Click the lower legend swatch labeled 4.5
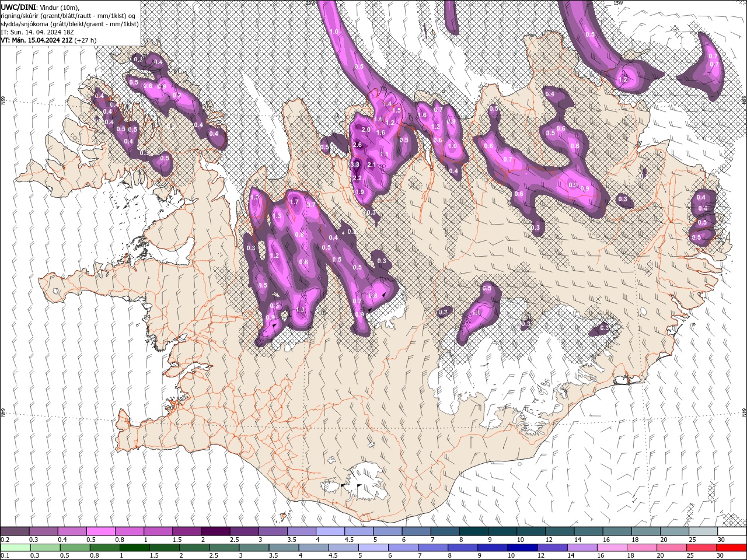 pyautogui.click(x=343, y=548)
